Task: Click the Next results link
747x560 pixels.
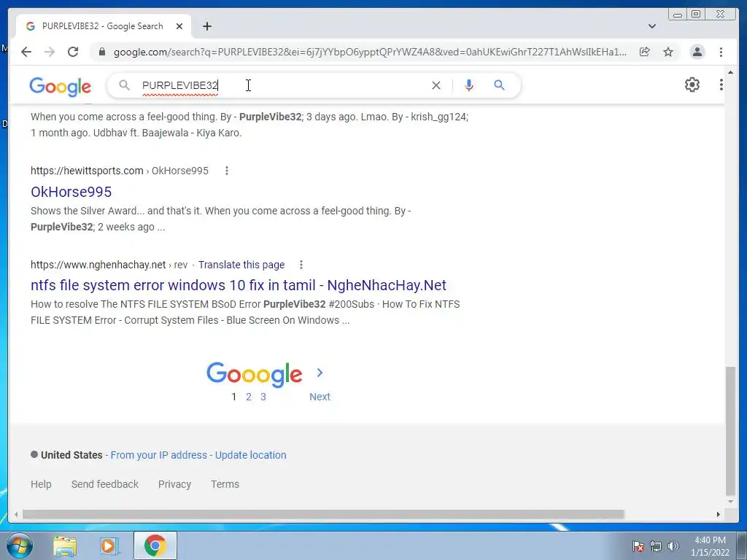Action: tap(320, 397)
